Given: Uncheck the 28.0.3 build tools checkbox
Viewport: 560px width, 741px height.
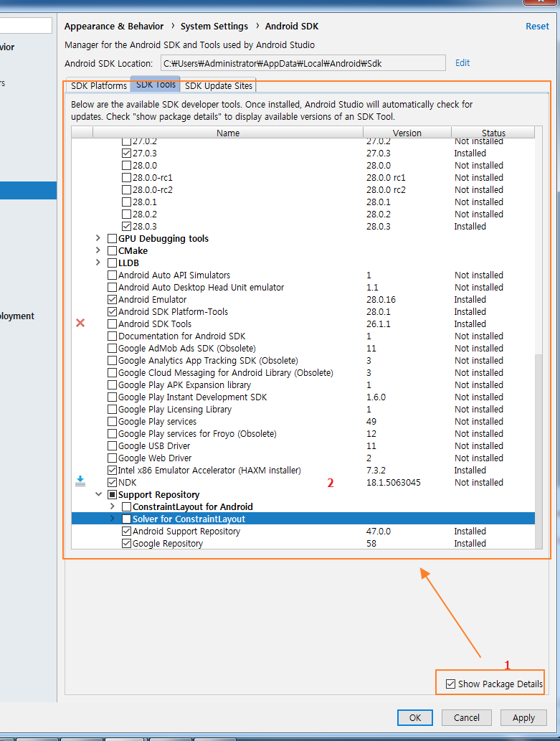Looking at the screenshot, I should [x=126, y=227].
